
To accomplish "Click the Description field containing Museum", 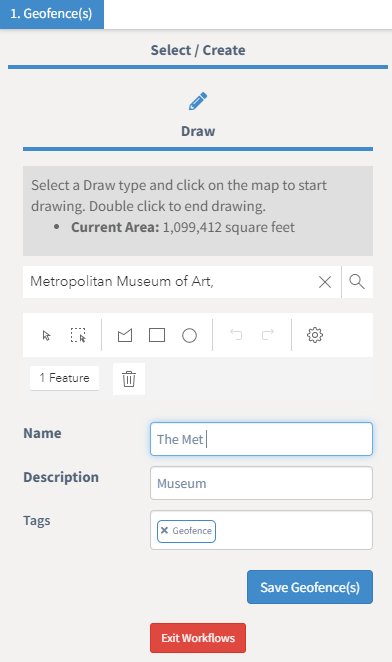I will [261, 483].
